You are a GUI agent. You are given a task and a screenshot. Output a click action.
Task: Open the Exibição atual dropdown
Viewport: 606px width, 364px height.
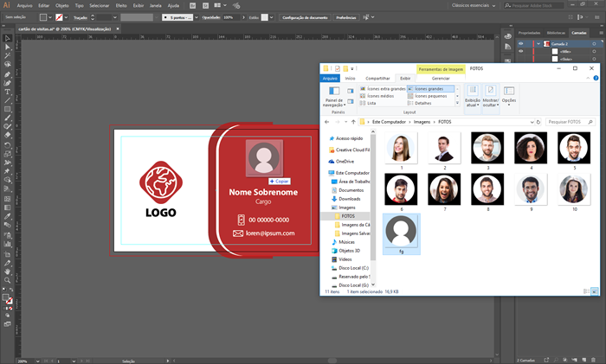[x=473, y=97]
